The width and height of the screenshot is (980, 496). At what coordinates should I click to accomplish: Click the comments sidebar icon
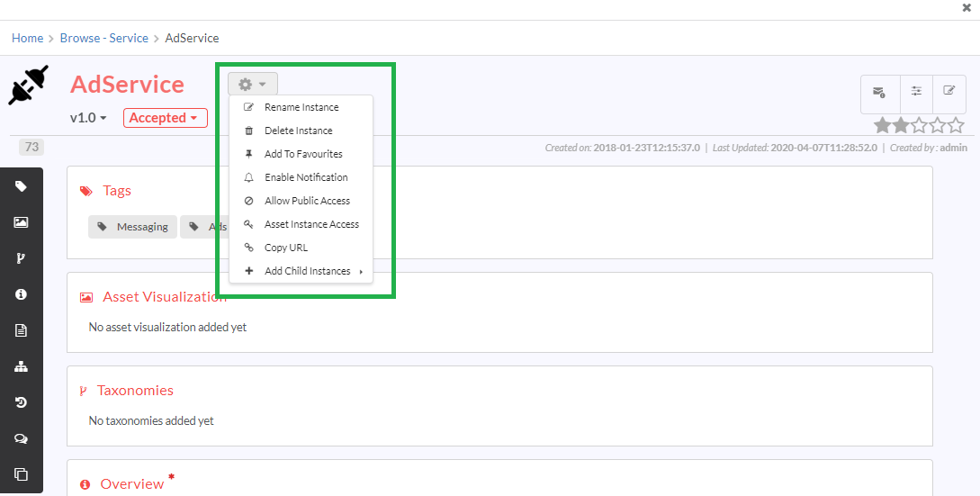(x=21, y=438)
